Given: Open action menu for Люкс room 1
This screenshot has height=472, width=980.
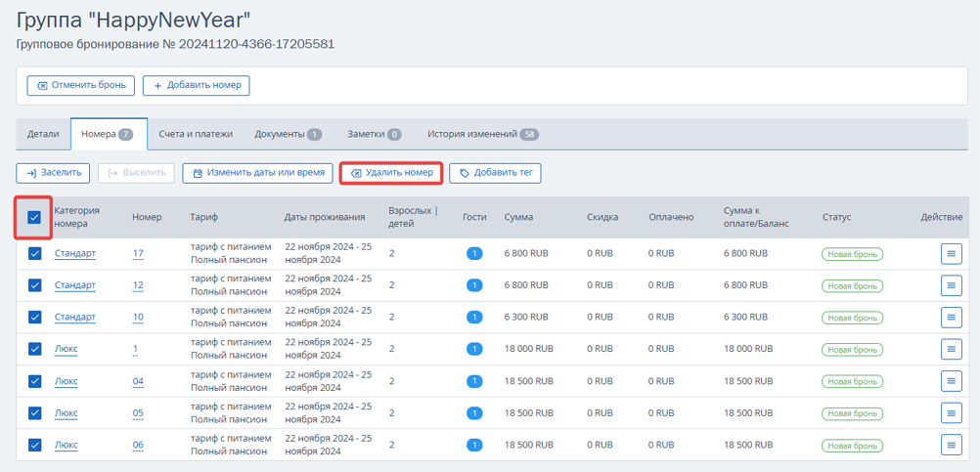Looking at the screenshot, I should 952,349.
